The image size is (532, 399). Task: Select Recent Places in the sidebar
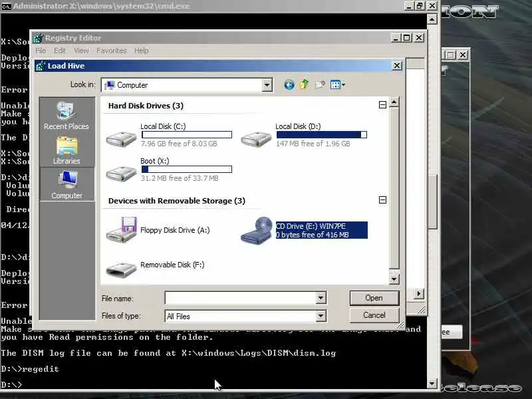point(66,116)
